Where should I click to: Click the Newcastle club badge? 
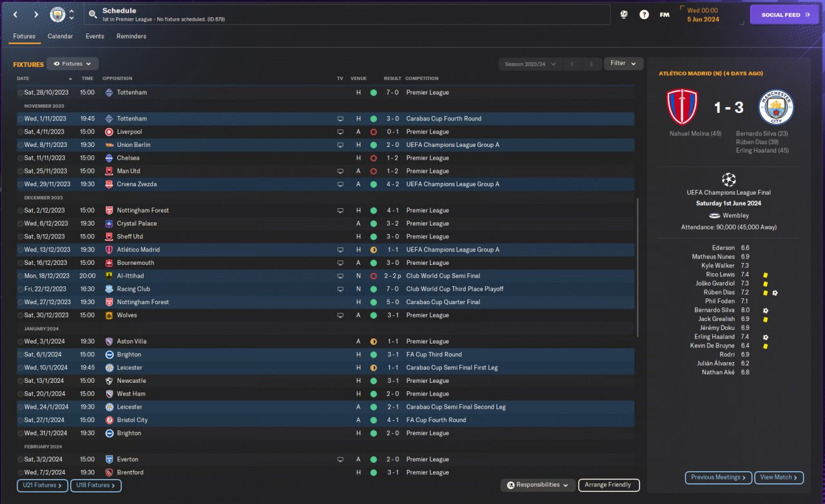(109, 381)
